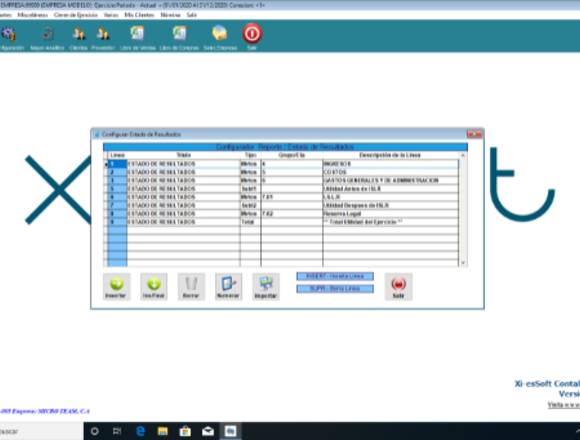Click the table scrollbar down arrow
The width and height of the screenshot is (580, 440).
click(x=463, y=263)
